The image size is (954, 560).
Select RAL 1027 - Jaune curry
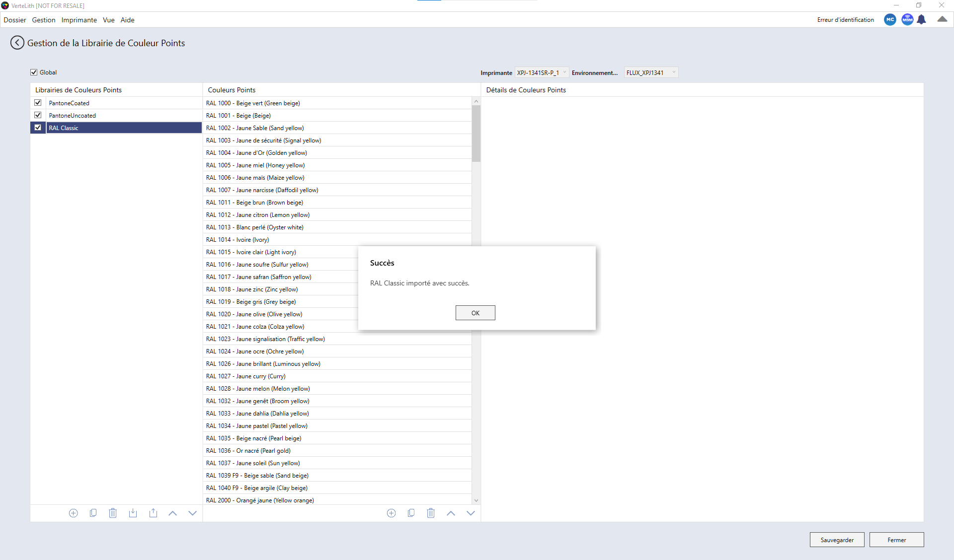coord(337,376)
